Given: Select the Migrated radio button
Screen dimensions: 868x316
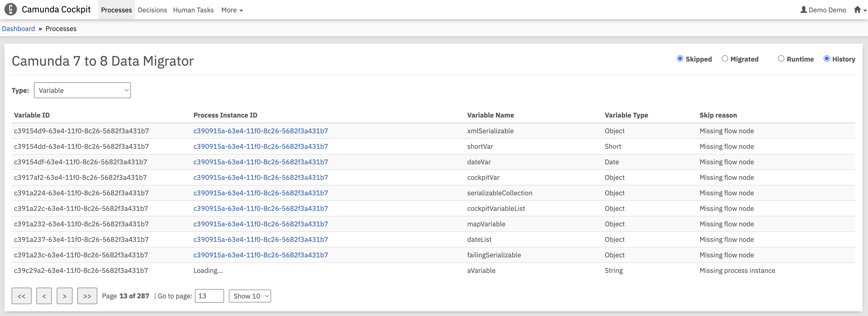Looking at the screenshot, I should pyautogui.click(x=725, y=59).
